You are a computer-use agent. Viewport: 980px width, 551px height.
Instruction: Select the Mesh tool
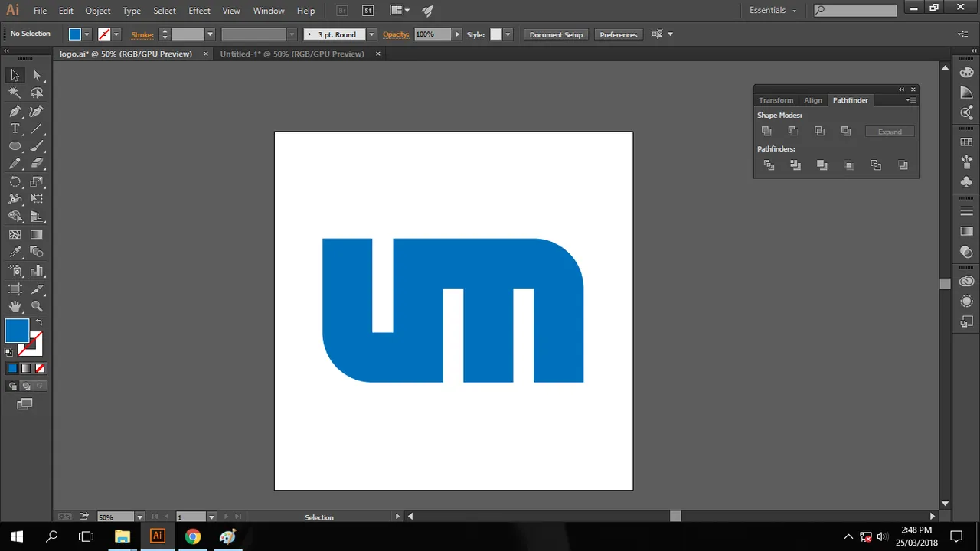click(x=15, y=235)
